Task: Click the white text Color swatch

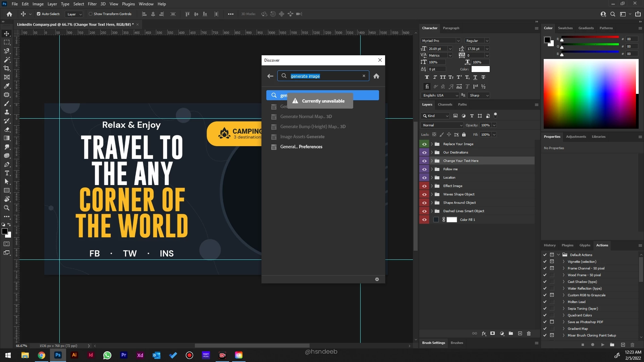Action: [x=480, y=69]
